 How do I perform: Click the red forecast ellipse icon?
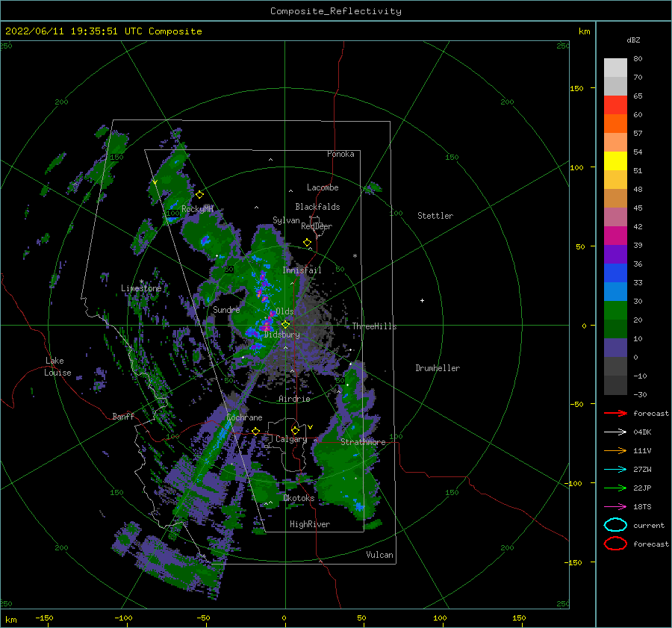[615, 544]
